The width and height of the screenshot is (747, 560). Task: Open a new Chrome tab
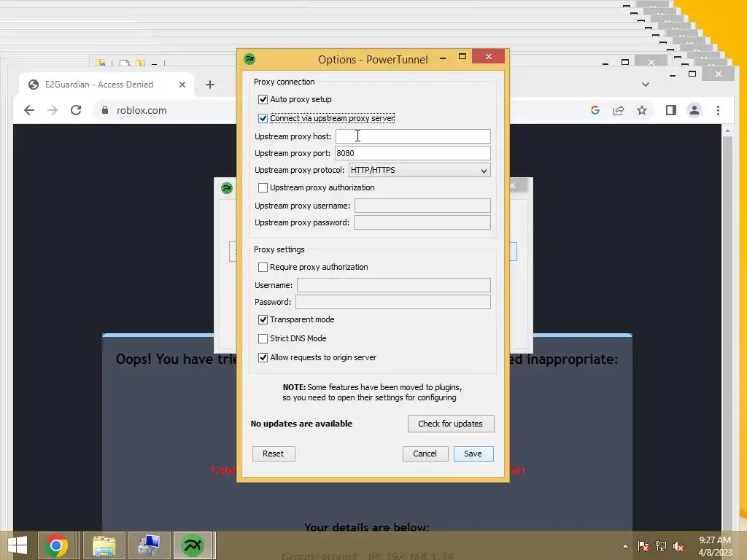[x=210, y=85]
